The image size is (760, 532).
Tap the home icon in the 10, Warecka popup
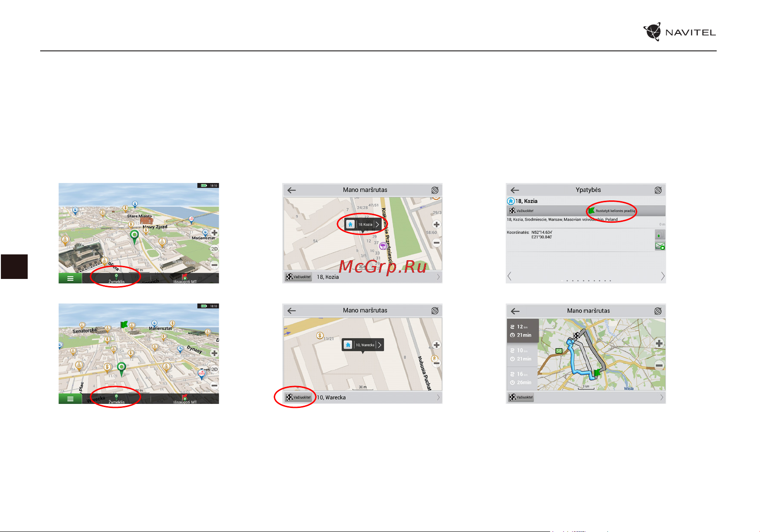[x=348, y=345]
